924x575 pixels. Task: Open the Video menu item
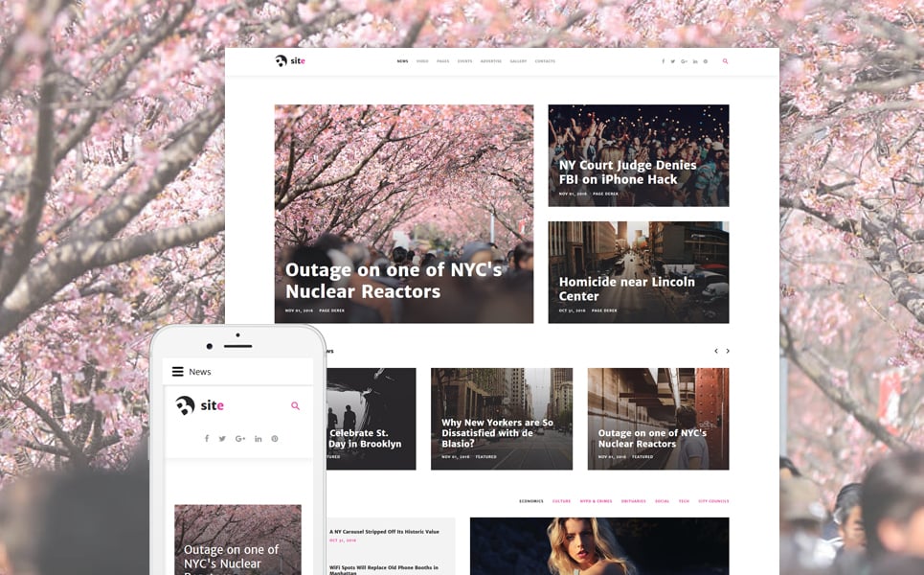point(422,61)
